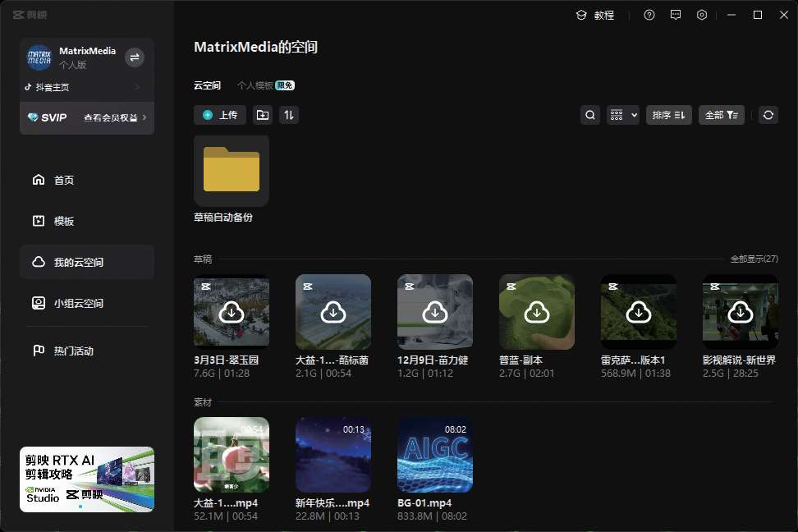Viewport: 798px width, 532px height.
Task: Expand 抖音主页 chevron in profile card
Action: coord(137,87)
